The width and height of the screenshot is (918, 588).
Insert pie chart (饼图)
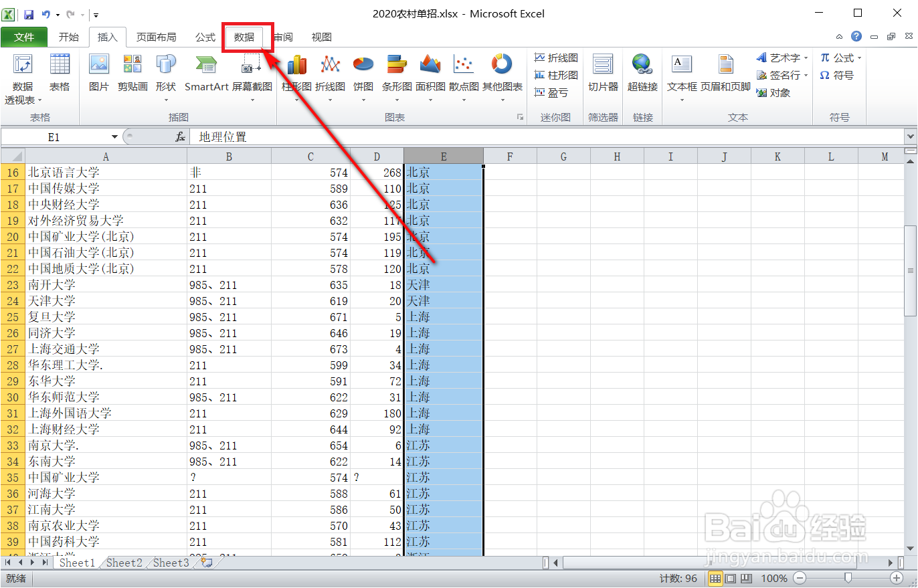[363, 78]
